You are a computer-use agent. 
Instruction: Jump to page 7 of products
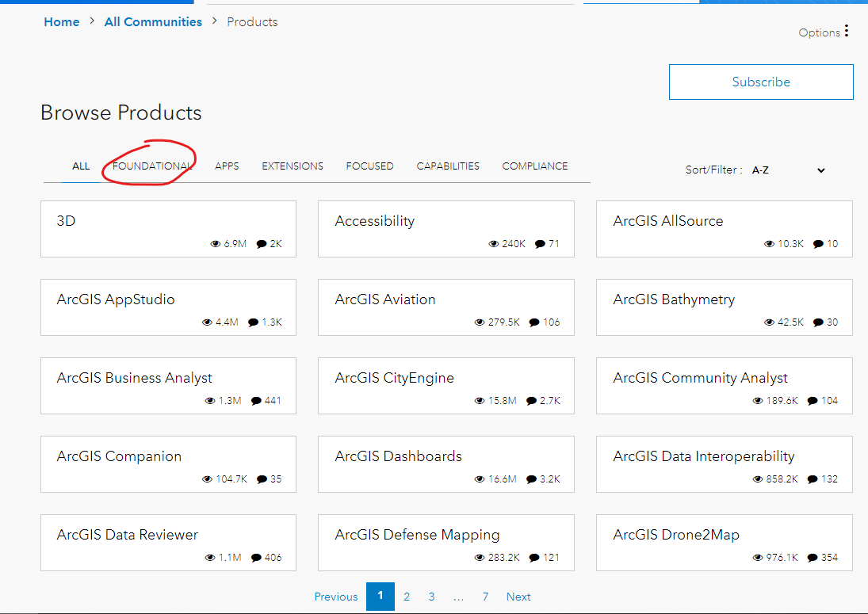tap(485, 597)
